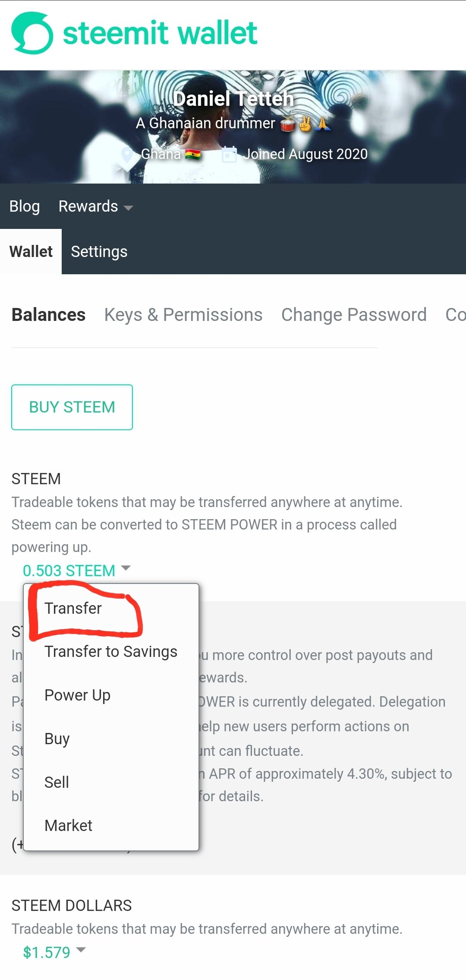Click the Rewards dropdown caret
This screenshot has width=466, height=980.
pyautogui.click(x=128, y=208)
